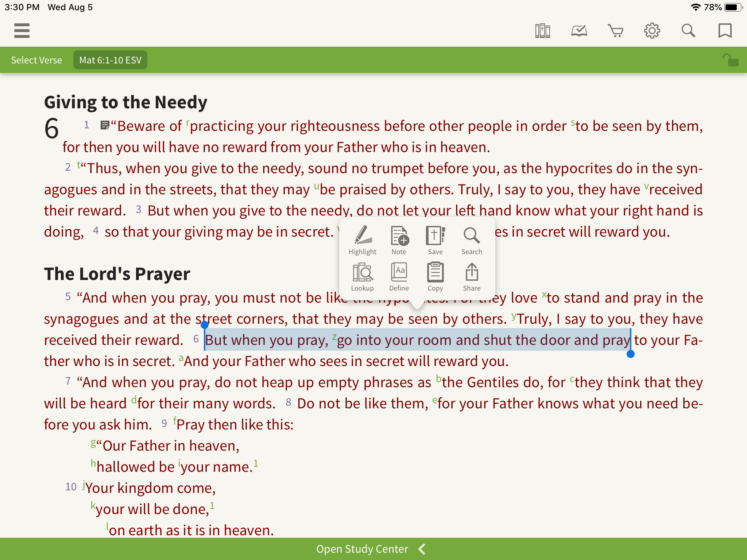Viewport: 747px width, 560px height.
Task: Tap heading 'The Lord's Prayer'
Action: point(117,274)
